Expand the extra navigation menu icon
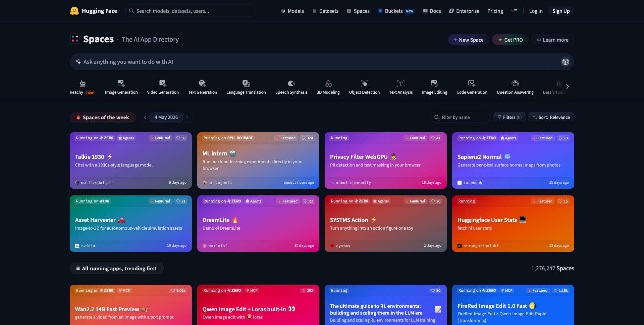The image size is (644, 325). (x=514, y=11)
